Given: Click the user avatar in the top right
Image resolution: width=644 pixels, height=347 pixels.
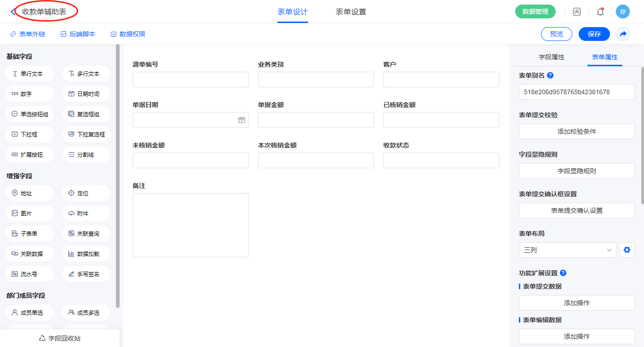Looking at the screenshot, I should [622, 12].
